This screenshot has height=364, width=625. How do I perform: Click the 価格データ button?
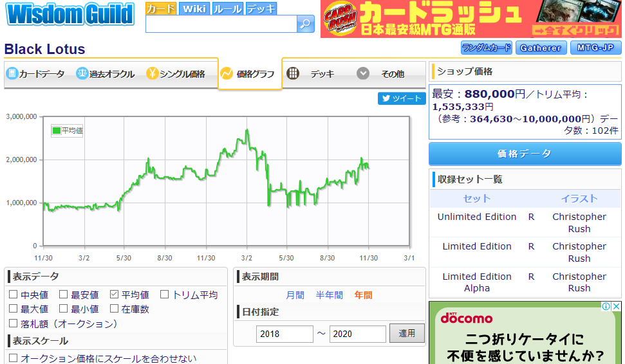click(x=525, y=154)
